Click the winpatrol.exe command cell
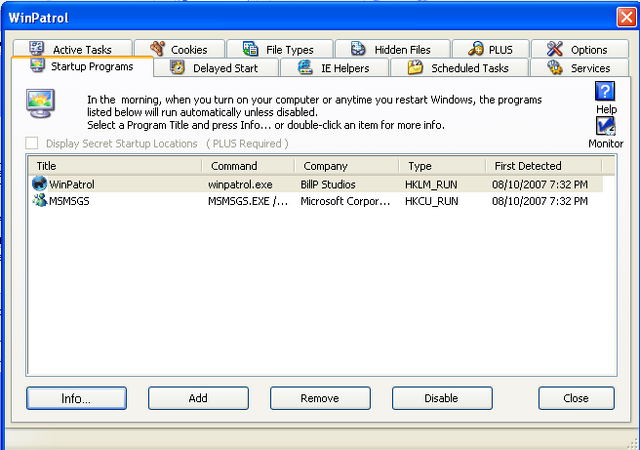The height and width of the screenshot is (450, 640). tap(240, 185)
